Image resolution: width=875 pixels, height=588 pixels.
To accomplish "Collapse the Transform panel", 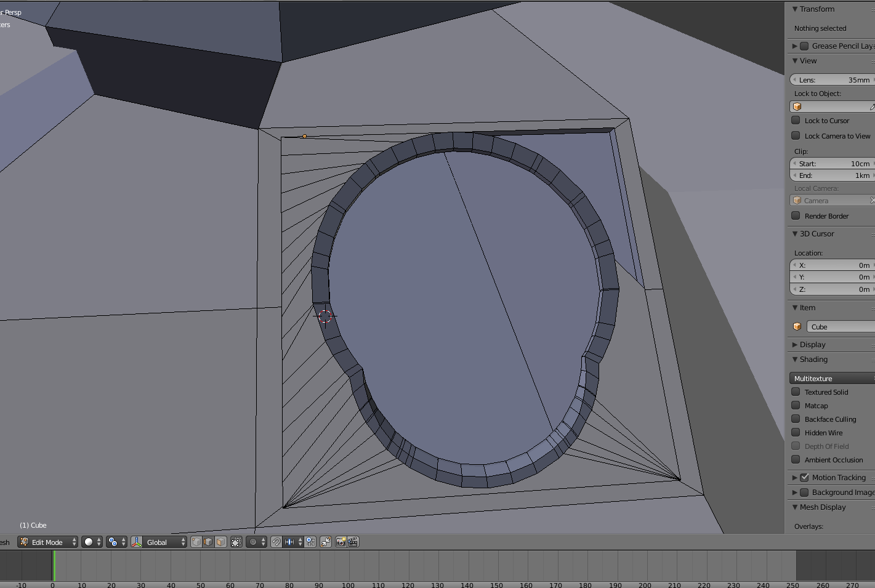I will 795,9.
